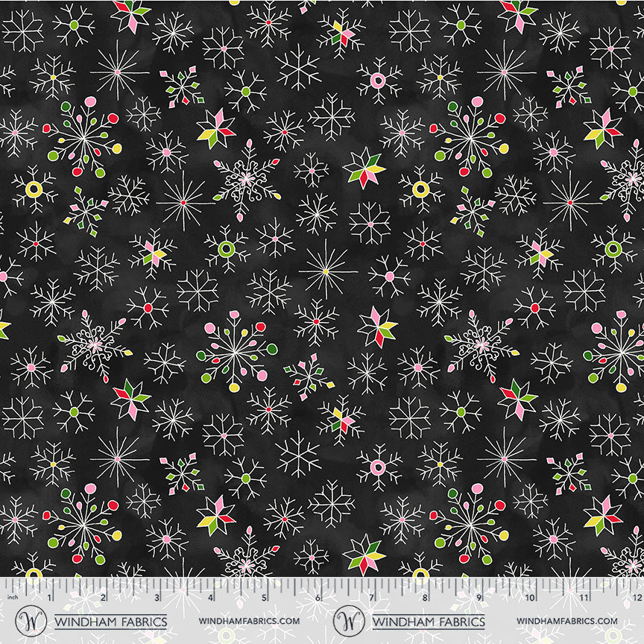
Task: Select the 9 inch mark on ruler
Action: [x=477, y=597]
